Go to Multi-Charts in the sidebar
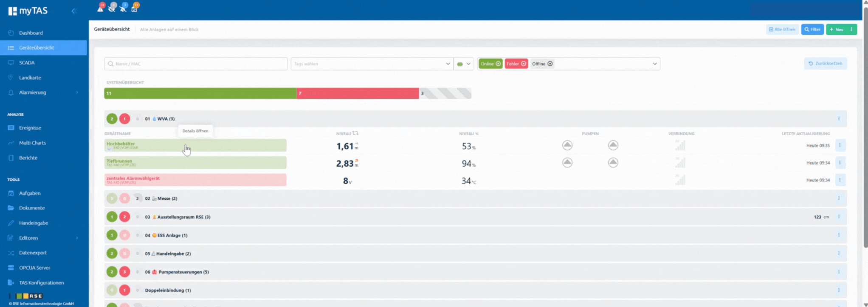 [32, 143]
